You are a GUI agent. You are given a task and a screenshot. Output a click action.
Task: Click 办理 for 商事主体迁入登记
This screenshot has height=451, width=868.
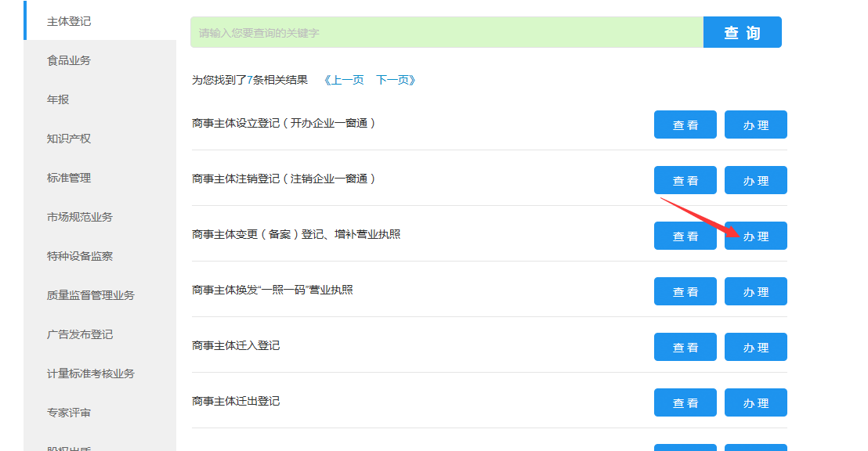[x=755, y=347]
